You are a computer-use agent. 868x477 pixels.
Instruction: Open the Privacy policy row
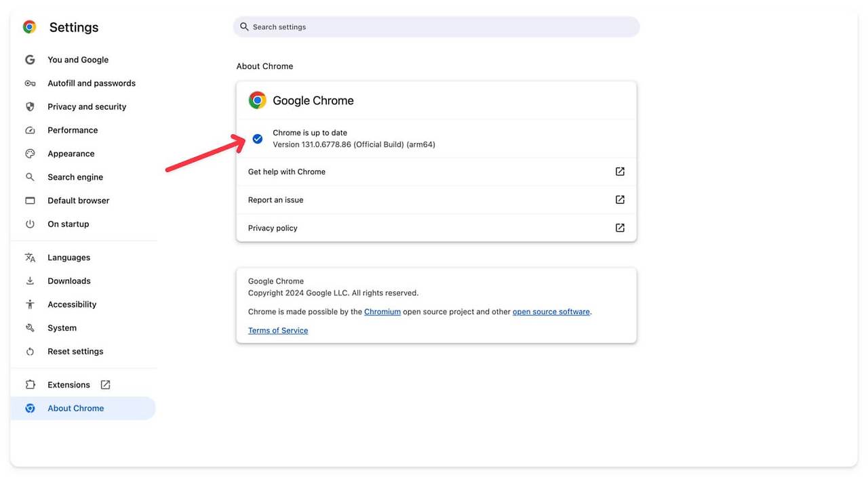tap(436, 228)
